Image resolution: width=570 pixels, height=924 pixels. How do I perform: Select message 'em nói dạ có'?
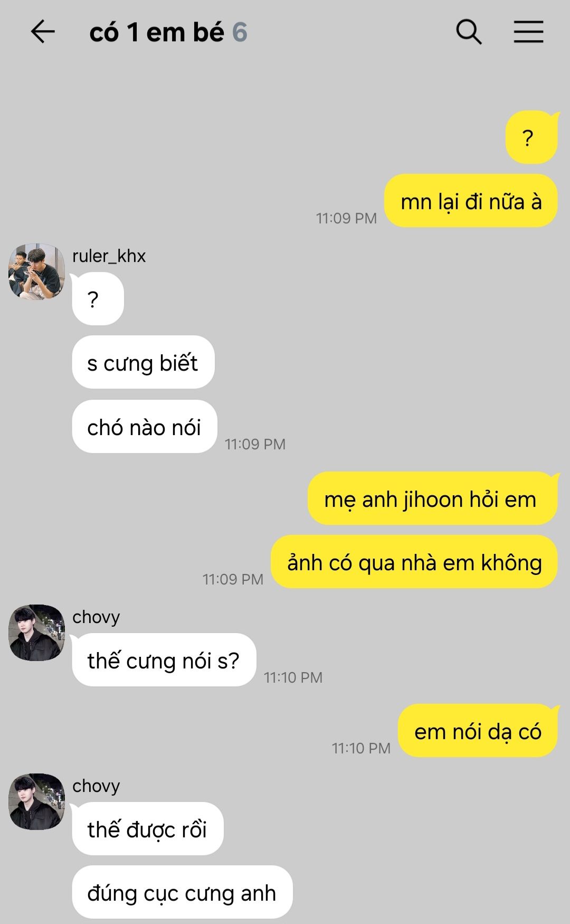click(x=478, y=731)
